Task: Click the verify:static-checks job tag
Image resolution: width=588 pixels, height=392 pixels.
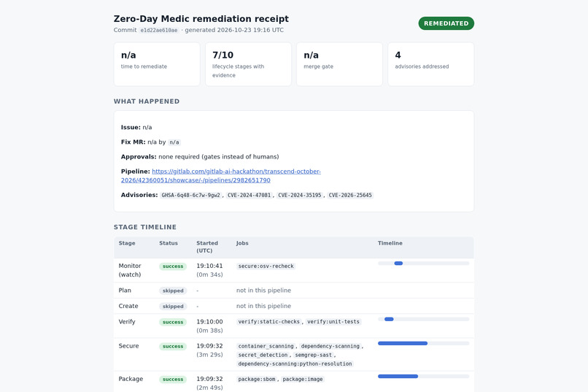Action: point(269,321)
